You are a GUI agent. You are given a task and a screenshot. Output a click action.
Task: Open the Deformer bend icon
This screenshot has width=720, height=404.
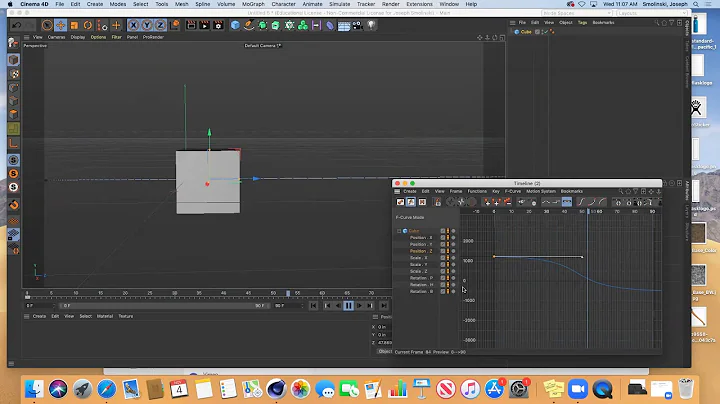[330, 25]
